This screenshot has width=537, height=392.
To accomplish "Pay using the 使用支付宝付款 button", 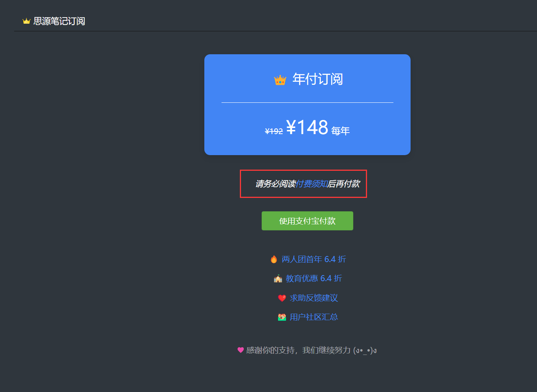I will [x=307, y=221].
